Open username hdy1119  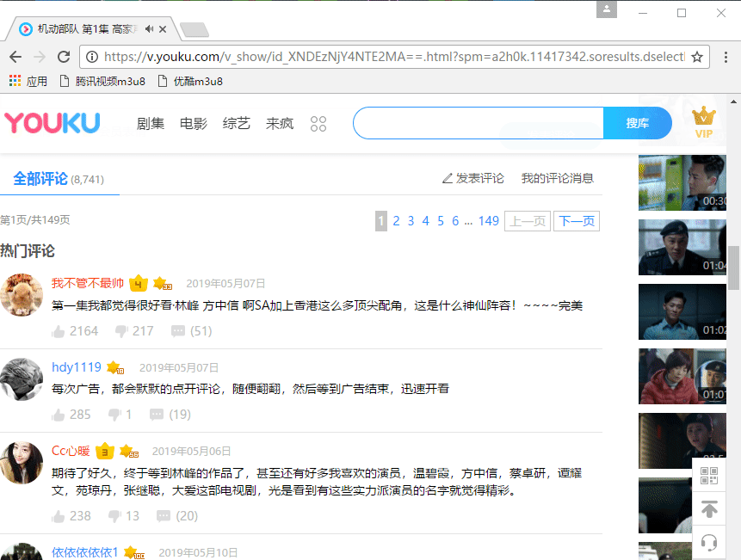point(76,366)
